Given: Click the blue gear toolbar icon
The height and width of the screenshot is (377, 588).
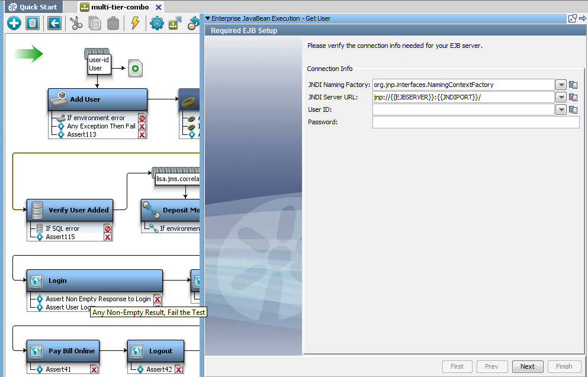Looking at the screenshot, I should (157, 23).
